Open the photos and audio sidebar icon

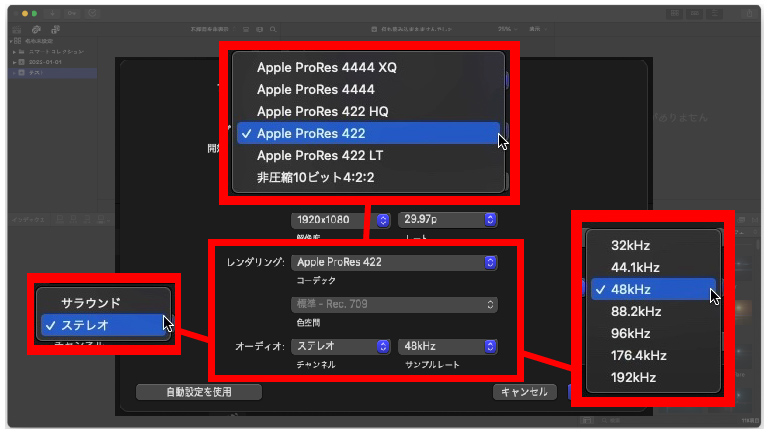click(36, 29)
